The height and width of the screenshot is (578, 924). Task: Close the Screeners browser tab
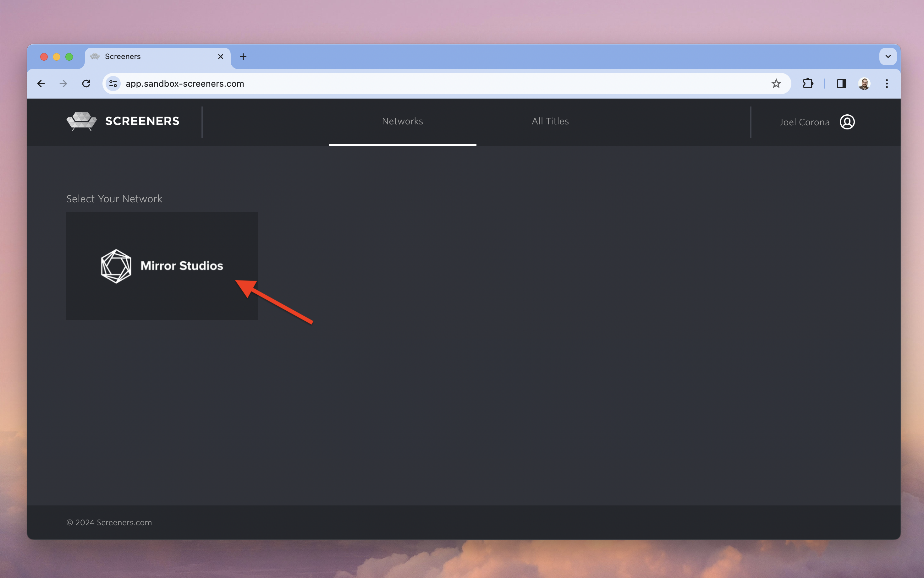[221, 57]
